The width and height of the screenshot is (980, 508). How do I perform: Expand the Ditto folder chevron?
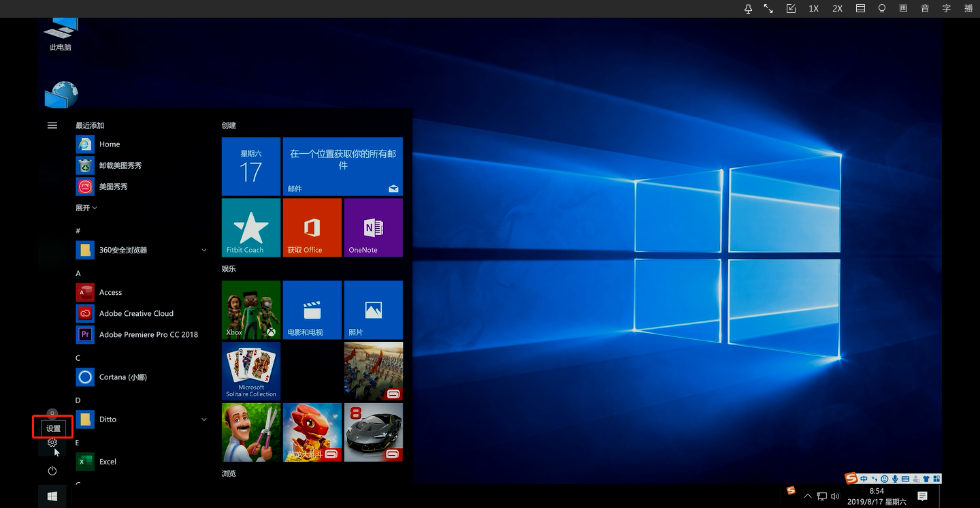coord(203,419)
